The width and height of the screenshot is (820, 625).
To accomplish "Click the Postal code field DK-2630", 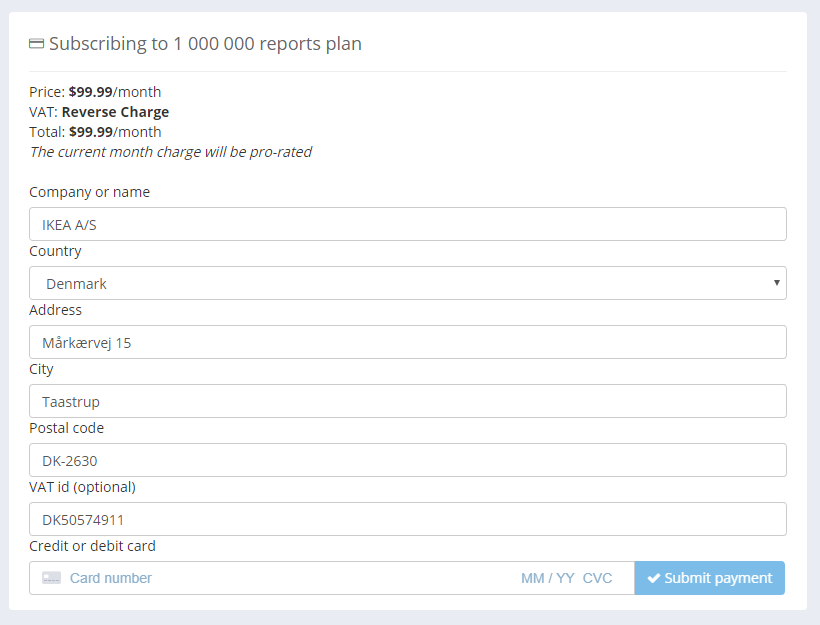I will click(x=407, y=460).
